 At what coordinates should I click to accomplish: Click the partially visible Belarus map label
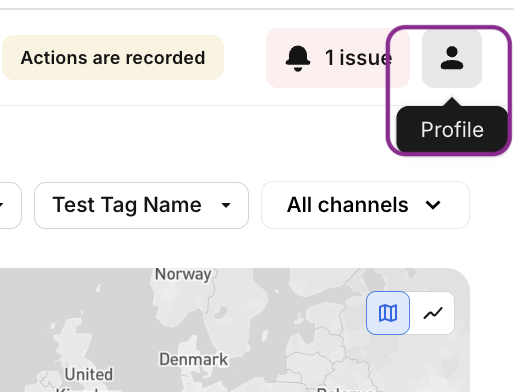pyautogui.click(x=345, y=389)
